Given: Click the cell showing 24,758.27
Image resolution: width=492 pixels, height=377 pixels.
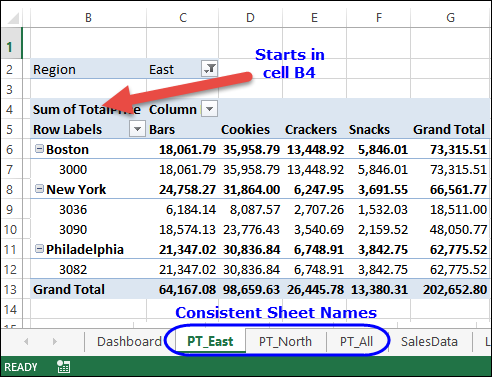Looking at the screenshot, I should (x=183, y=189).
